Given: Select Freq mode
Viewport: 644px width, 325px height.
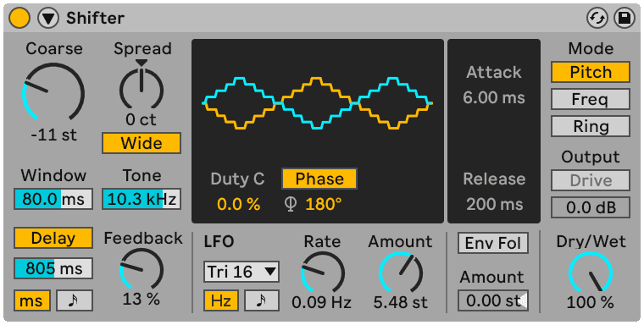Looking at the screenshot, I should coord(591,99).
